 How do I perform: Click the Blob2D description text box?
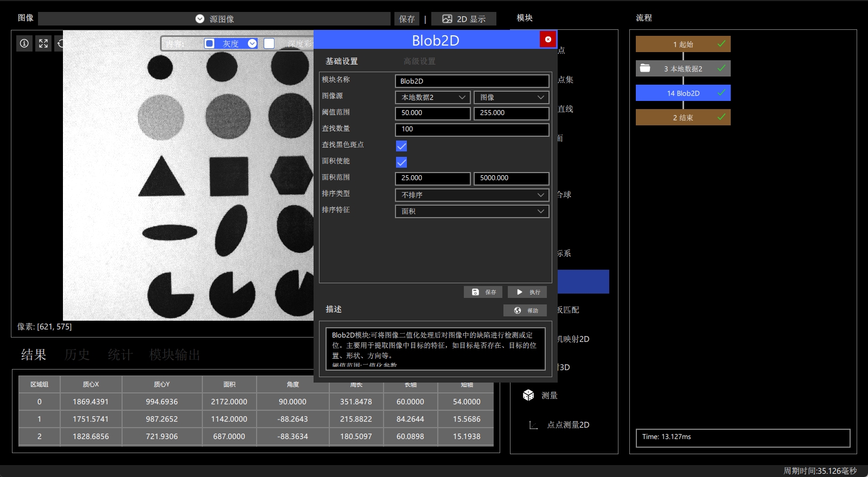435,348
